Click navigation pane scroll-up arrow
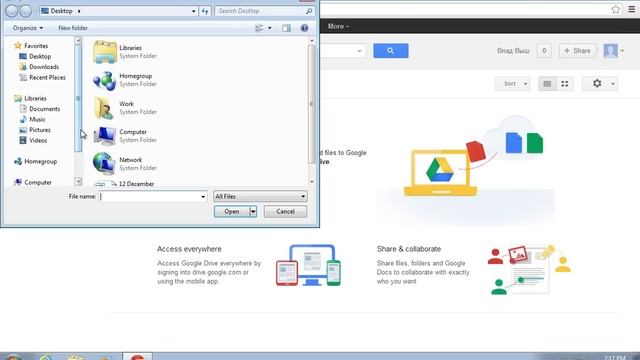This screenshot has height=360, width=640. click(78, 40)
